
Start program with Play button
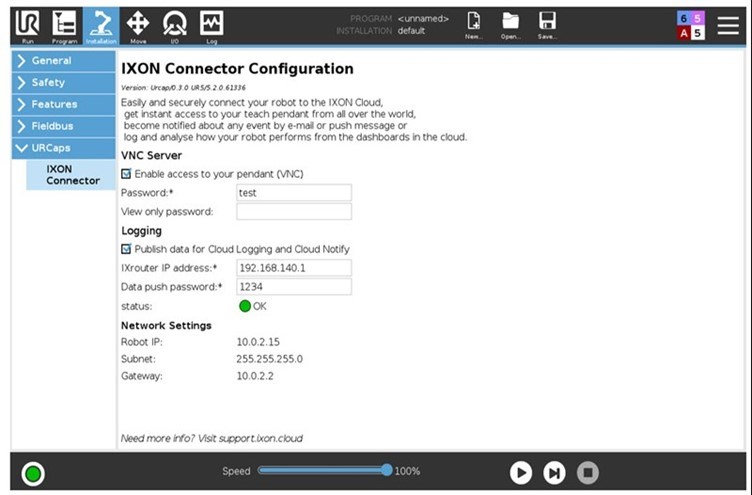521,473
